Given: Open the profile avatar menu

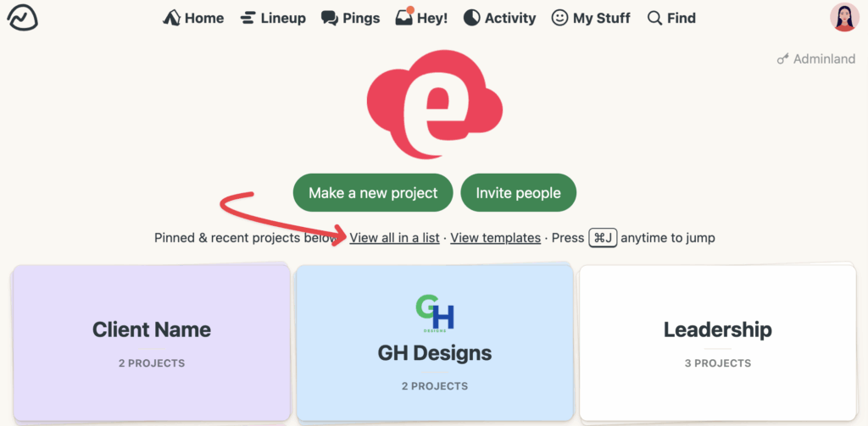Looking at the screenshot, I should tap(844, 17).
